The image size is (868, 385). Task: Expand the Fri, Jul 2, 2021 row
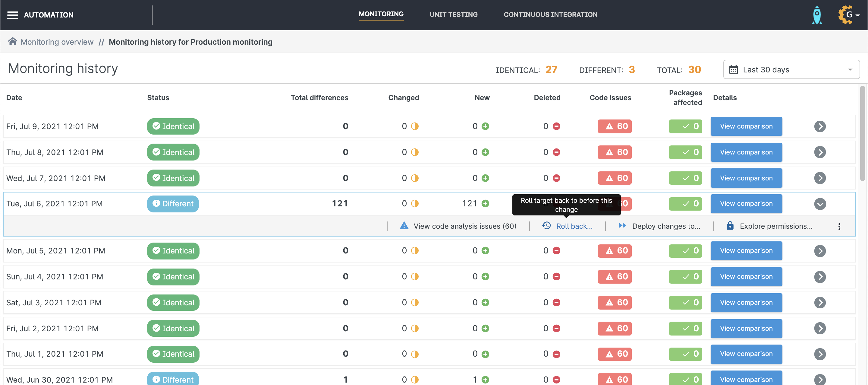click(x=820, y=328)
